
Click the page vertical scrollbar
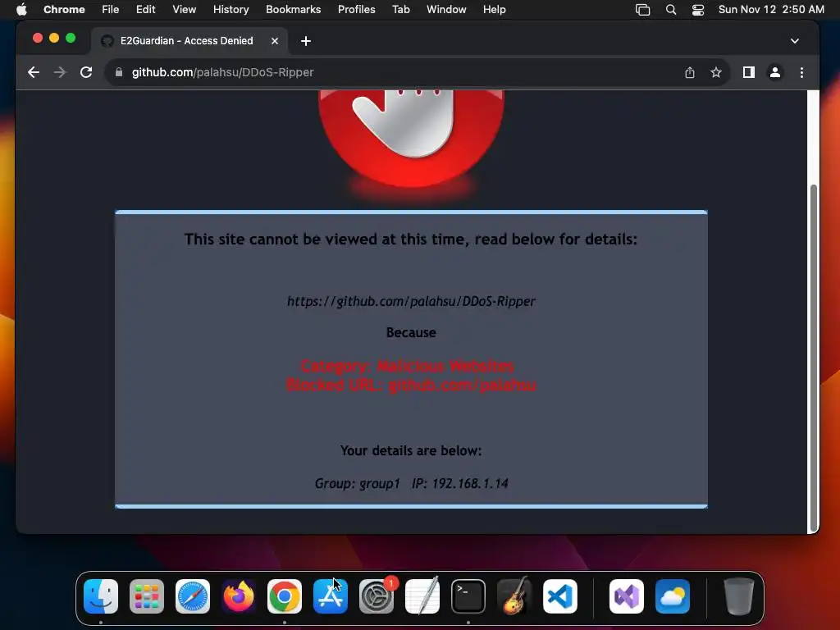click(x=813, y=358)
